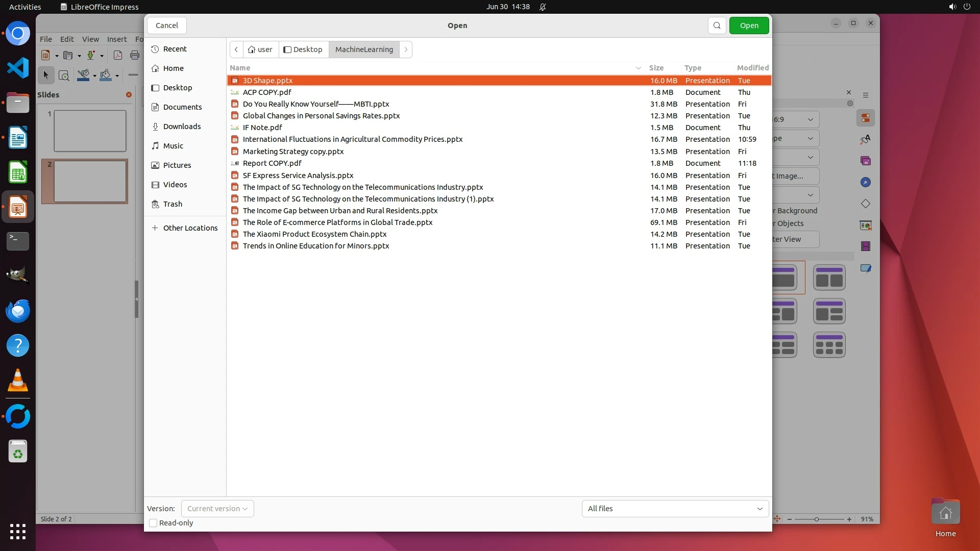
Task: Open the View menu in Impress
Action: (x=90, y=39)
